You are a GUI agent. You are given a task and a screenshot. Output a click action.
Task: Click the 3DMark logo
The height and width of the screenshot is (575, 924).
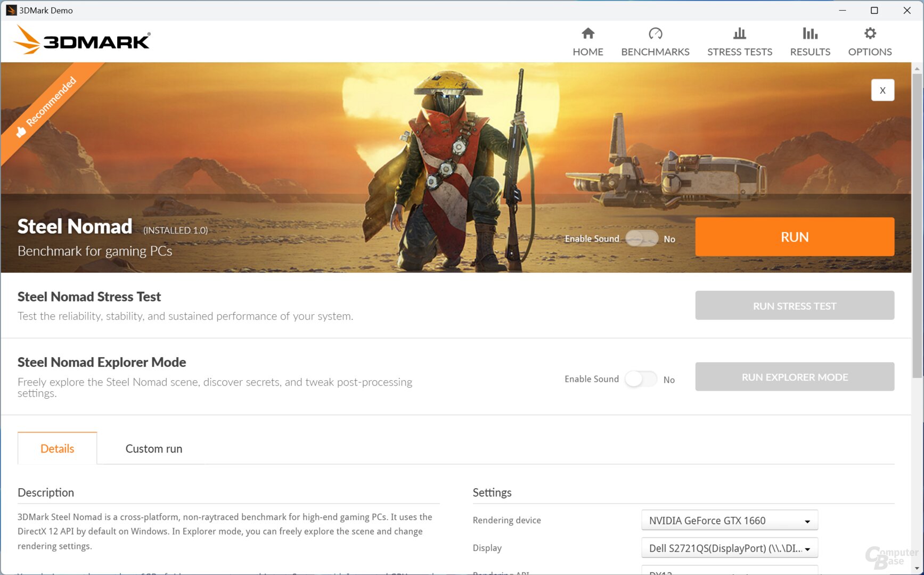pyautogui.click(x=82, y=40)
